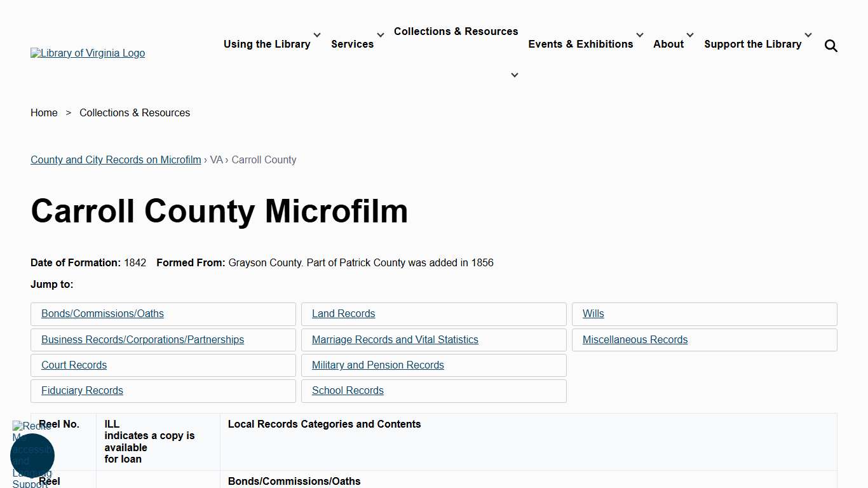868x488 pixels.
Task: Select the About menu item
Action: click(x=668, y=44)
